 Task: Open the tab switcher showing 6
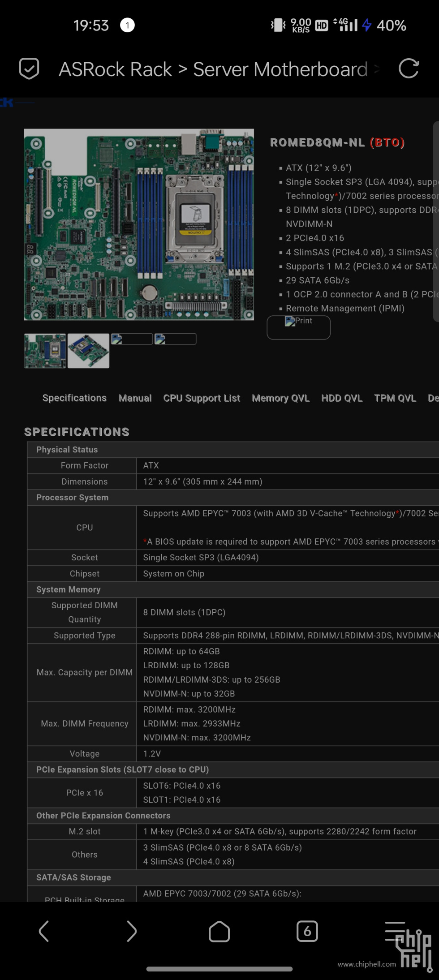pyautogui.click(x=307, y=932)
